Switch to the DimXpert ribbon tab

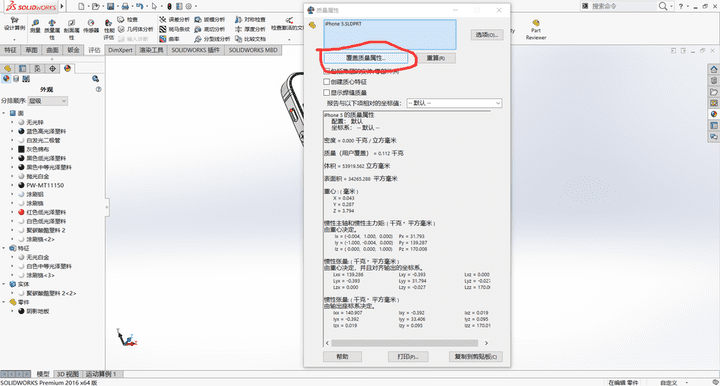point(120,50)
